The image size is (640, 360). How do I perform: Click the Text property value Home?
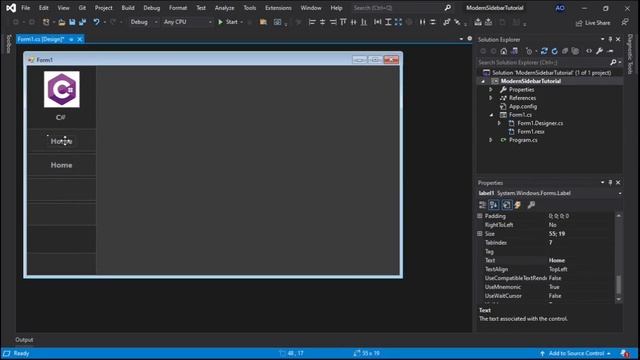(557, 260)
